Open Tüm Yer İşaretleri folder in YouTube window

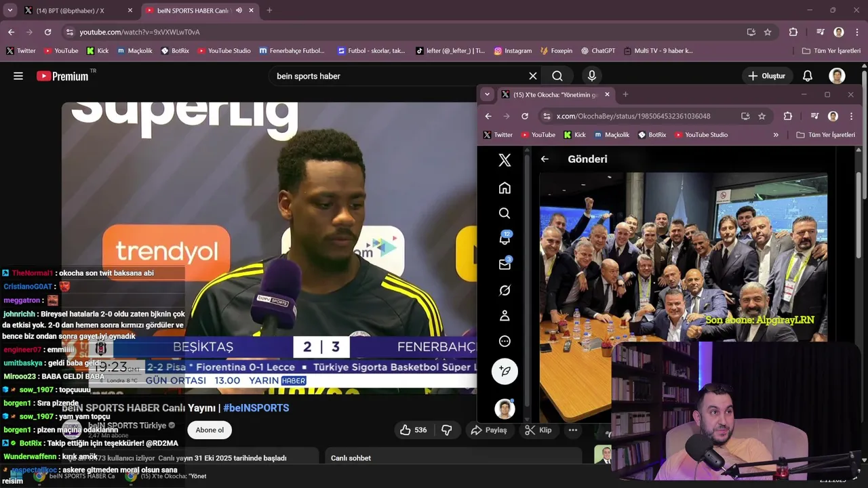pyautogui.click(x=831, y=51)
